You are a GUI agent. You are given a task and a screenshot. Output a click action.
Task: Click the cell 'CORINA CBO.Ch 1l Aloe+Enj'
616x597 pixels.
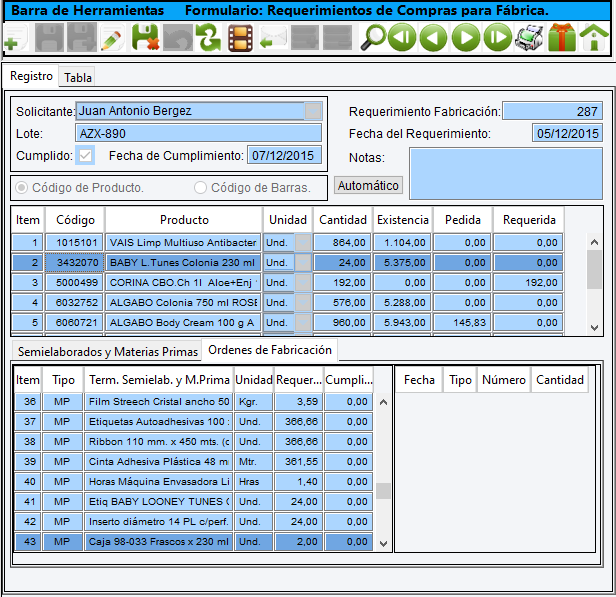pyautogui.click(x=183, y=283)
